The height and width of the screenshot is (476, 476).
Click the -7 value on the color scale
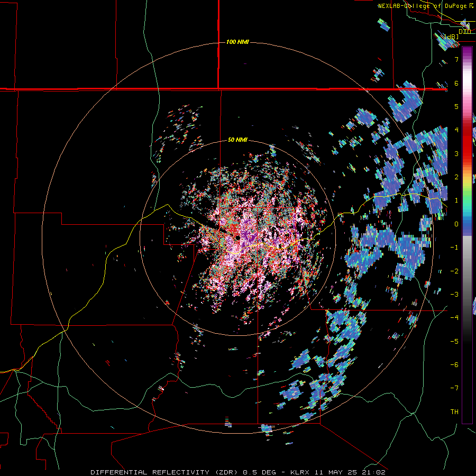(x=454, y=388)
